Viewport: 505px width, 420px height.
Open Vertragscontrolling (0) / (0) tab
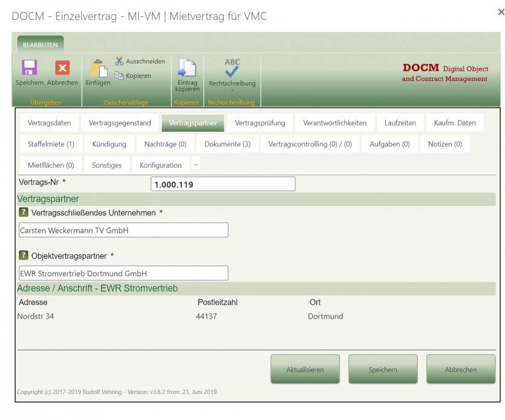(310, 144)
